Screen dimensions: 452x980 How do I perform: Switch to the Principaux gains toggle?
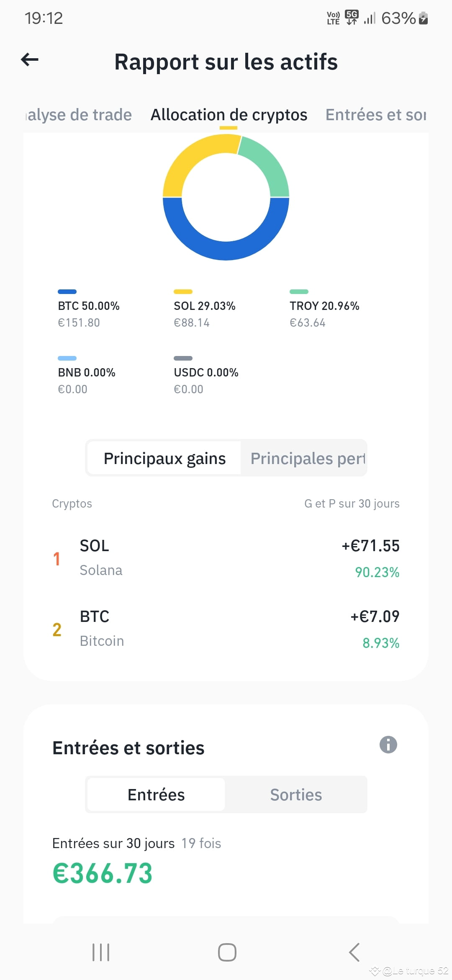(164, 458)
